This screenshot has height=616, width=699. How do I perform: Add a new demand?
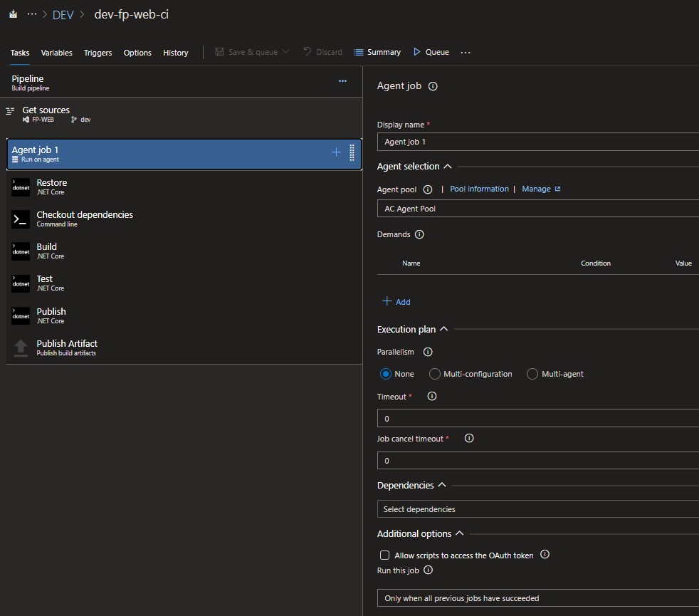[396, 301]
